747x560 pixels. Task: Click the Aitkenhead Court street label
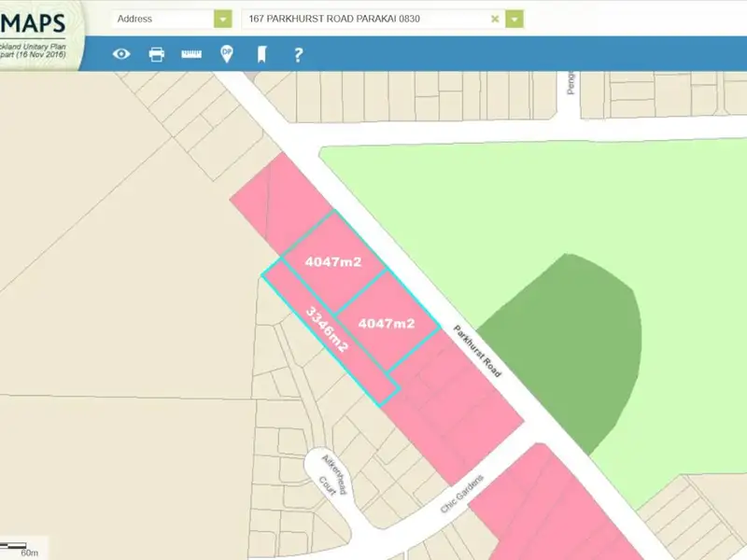pyautogui.click(x=334, y=475)
